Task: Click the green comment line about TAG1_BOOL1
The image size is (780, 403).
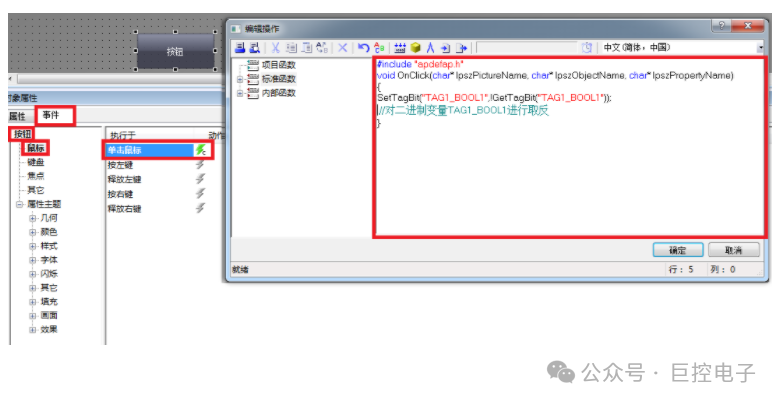Action: click(x=463, y=110)
